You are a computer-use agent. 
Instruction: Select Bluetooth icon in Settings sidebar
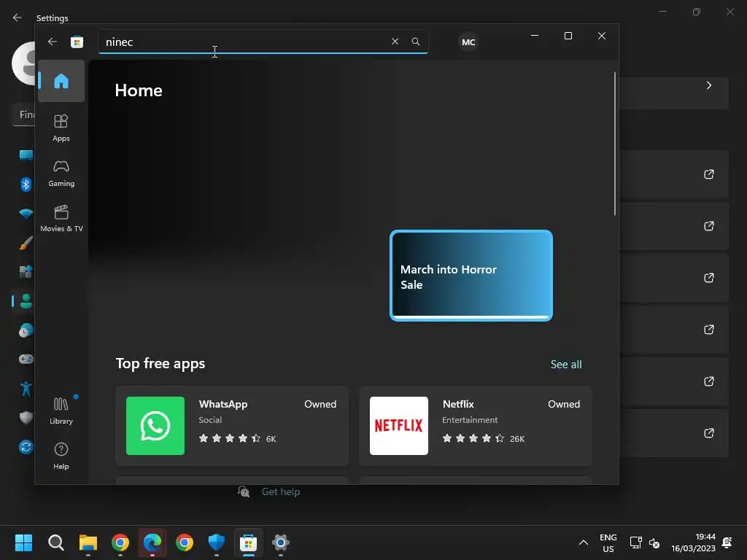click(26, 184)
